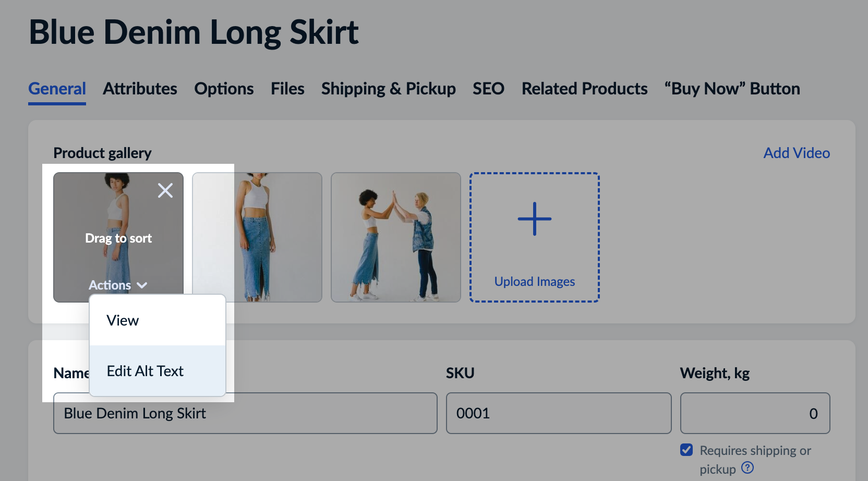Click the Add Video link
Screen dimensions: 868x481
pos(797,153)
